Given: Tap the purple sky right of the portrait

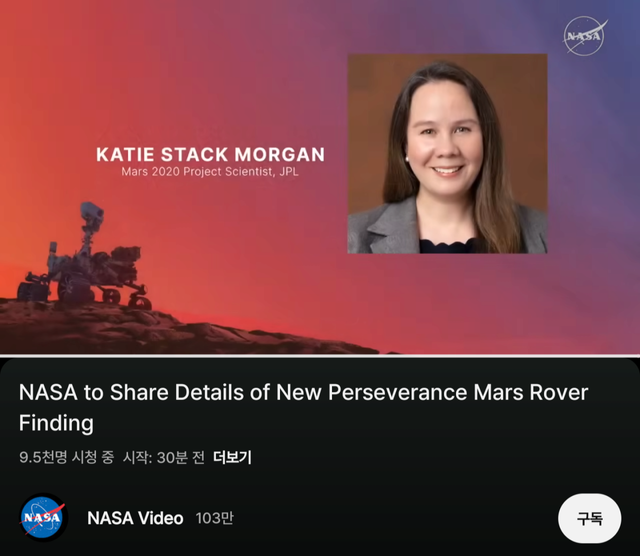Looking at the screenshot, I should (x=595, y=150).
